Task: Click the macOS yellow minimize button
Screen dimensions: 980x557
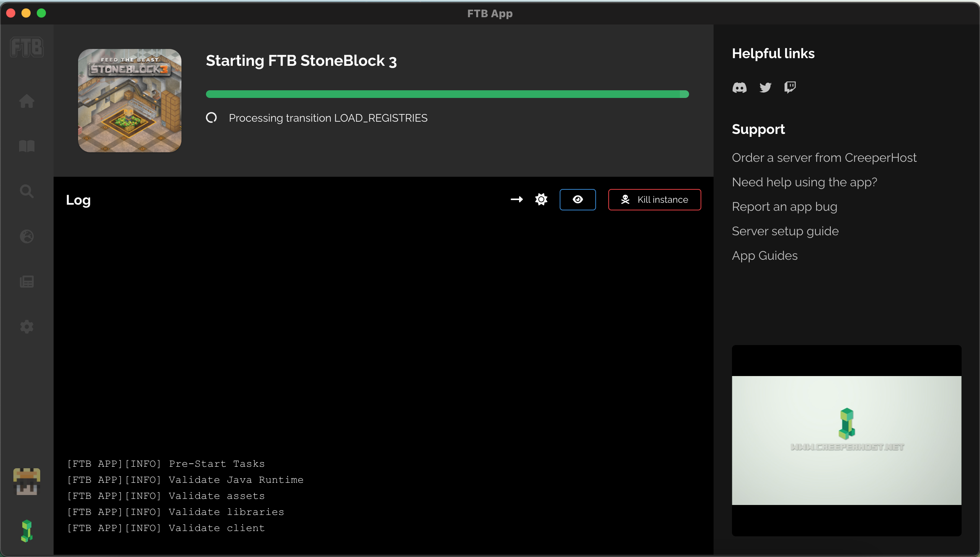Action: [26, 13]
